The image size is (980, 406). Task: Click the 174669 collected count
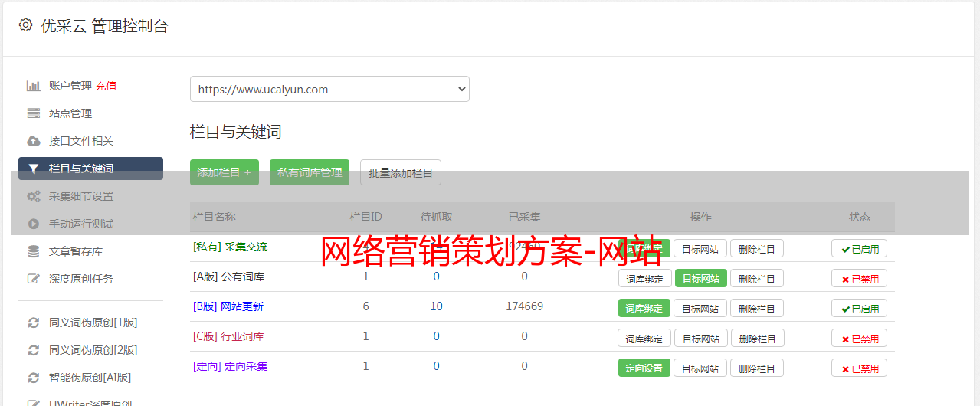point(524,306)
